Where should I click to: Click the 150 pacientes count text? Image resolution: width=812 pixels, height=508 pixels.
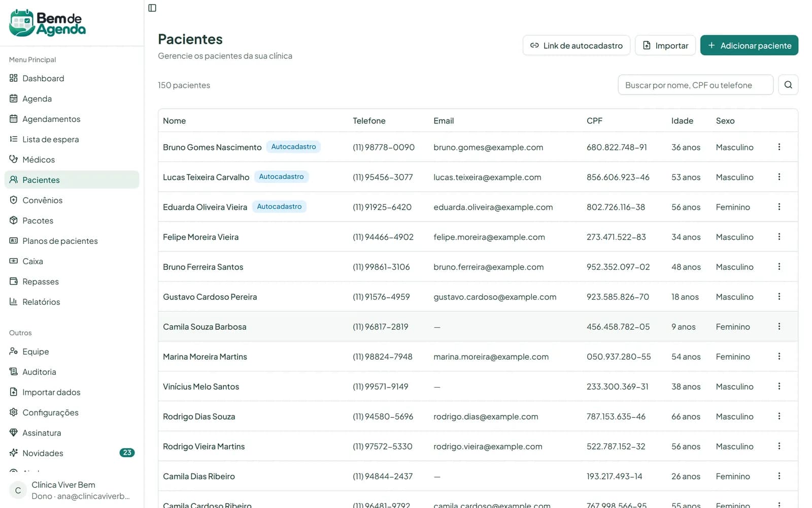184,85
